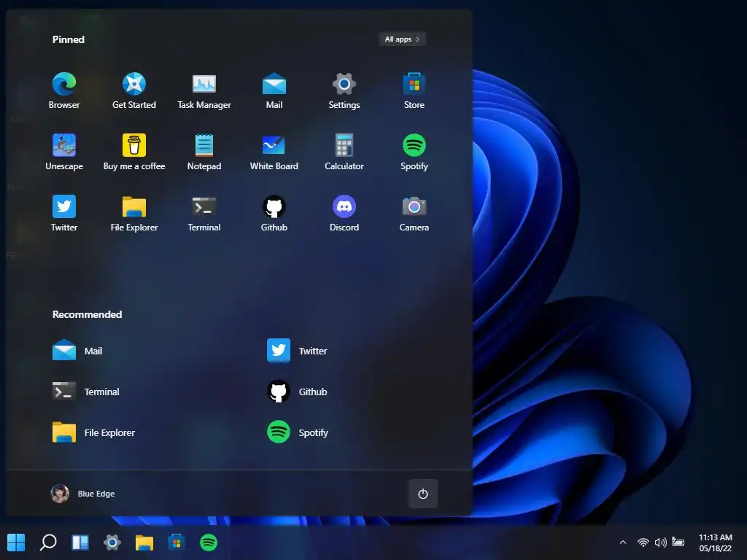747x560 pixels.
Task: Open the Calculator pinned app
Action: pos(344,152)
